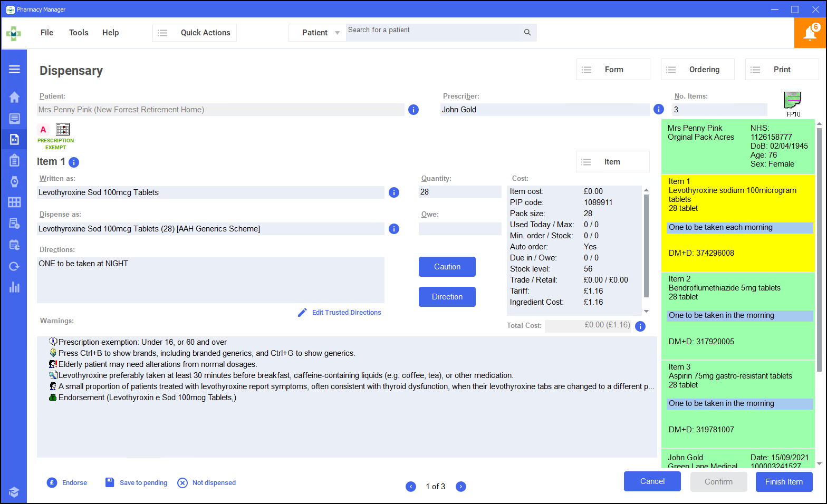Open the Quick Actions dropdown
Viewport: 827px width, 504px height.
click(195, 33)
